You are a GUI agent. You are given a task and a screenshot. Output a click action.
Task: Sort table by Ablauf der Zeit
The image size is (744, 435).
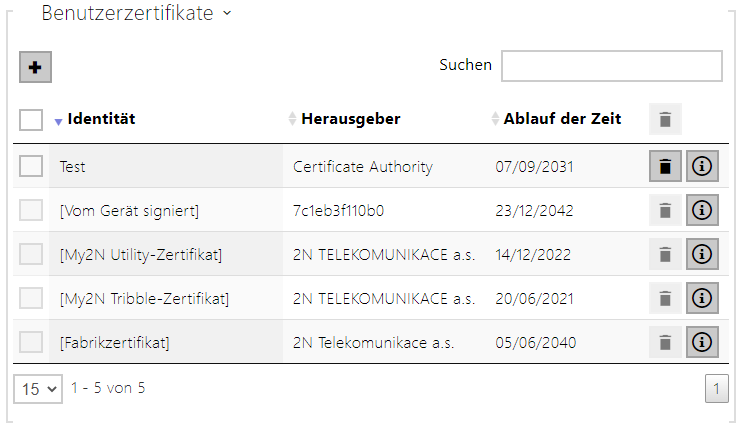[562, 119]
